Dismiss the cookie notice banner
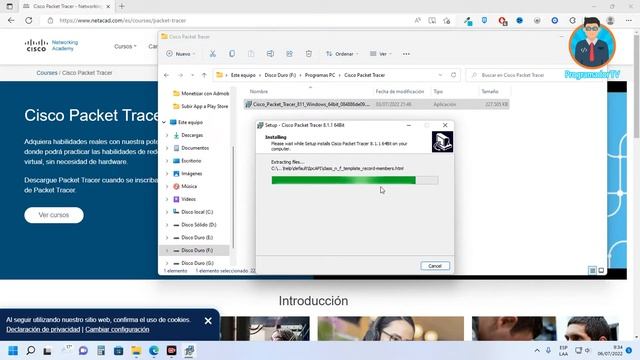640x360 pixels. pos(208,321)
